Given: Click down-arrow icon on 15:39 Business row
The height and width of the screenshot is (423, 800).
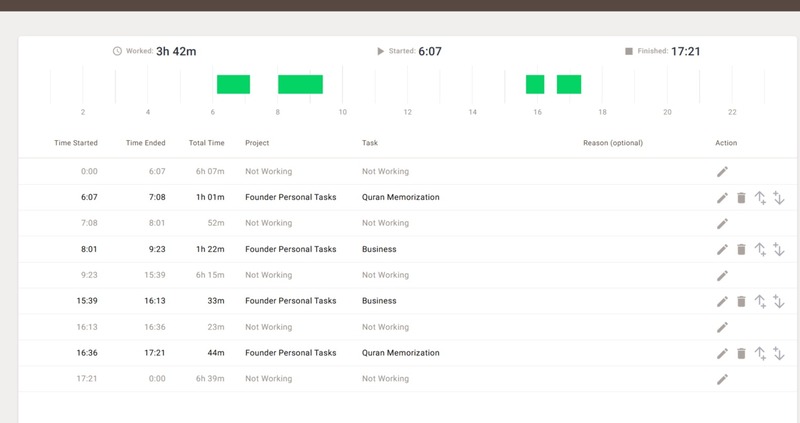Looking at the screenshot, I should pos(779,302).
